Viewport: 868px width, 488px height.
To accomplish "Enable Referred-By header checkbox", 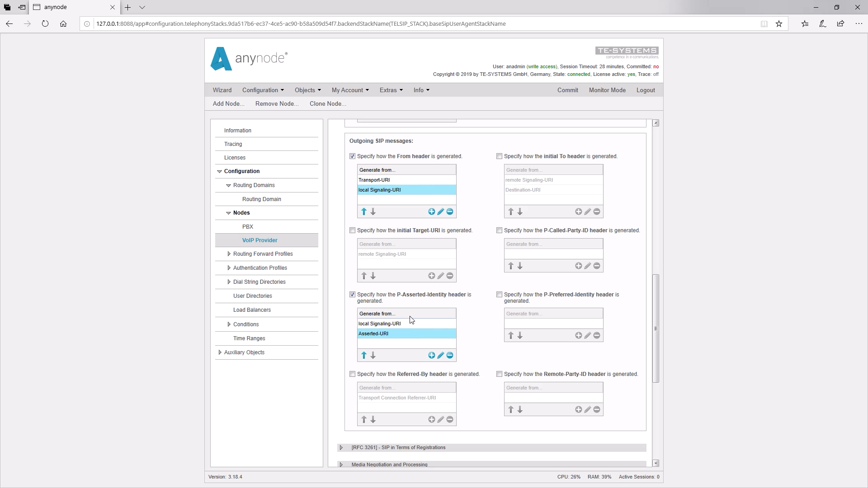I will tap(352, 374).
